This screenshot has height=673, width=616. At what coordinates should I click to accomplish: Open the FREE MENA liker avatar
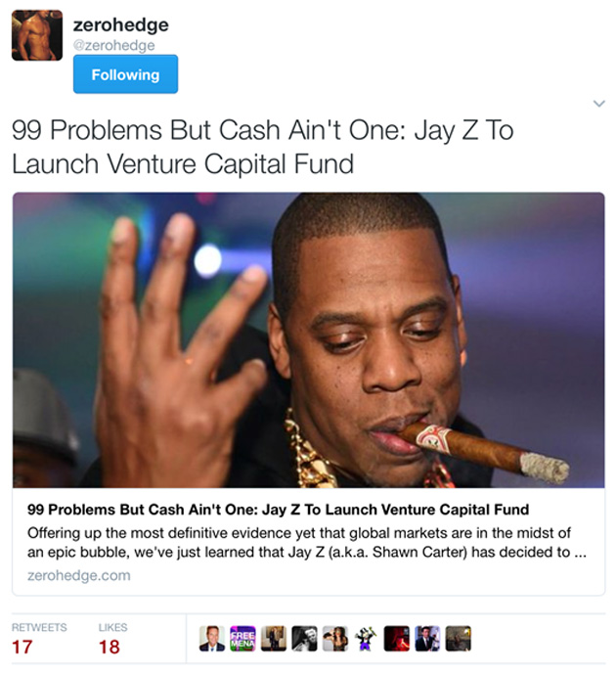pos(242,639)
